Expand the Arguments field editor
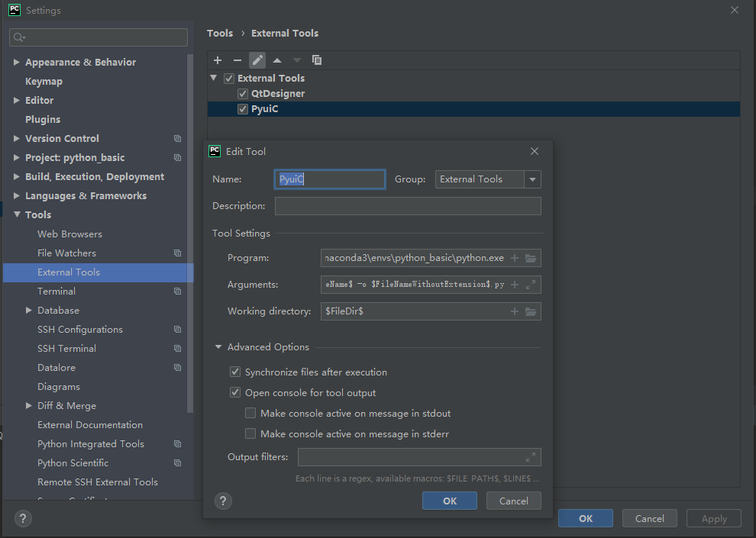Viewport: 756px width, 538px height. click(531, 285)
